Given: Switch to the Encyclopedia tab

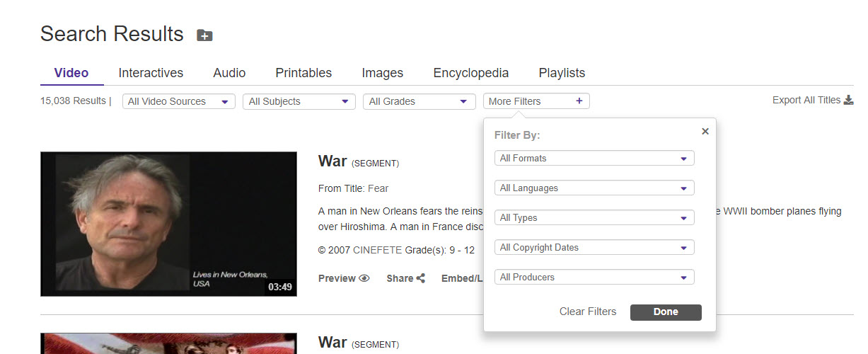Looking at the screenshot, I should pos(470,73).
